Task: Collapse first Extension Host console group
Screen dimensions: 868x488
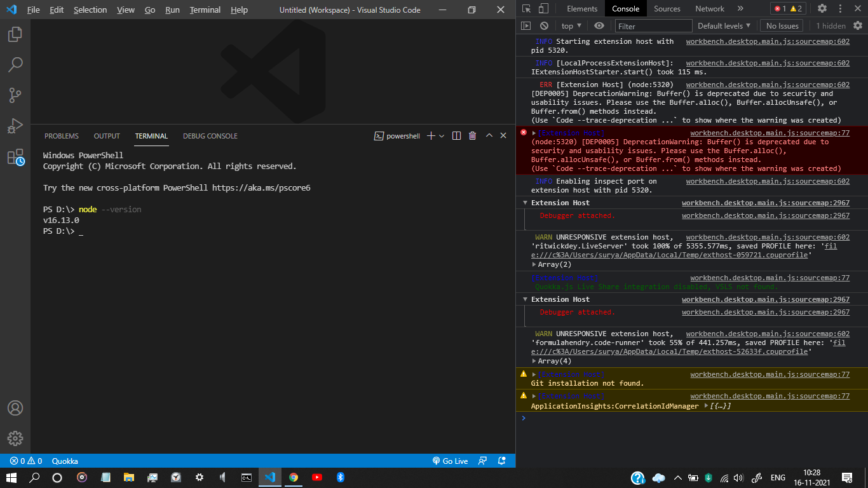Action: [x=526, y=203]
